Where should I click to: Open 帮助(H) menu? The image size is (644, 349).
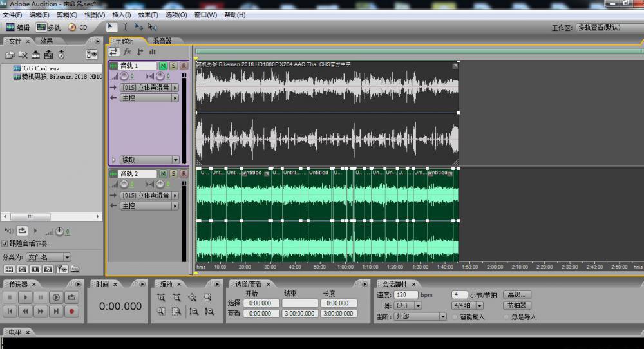(235, 15)
